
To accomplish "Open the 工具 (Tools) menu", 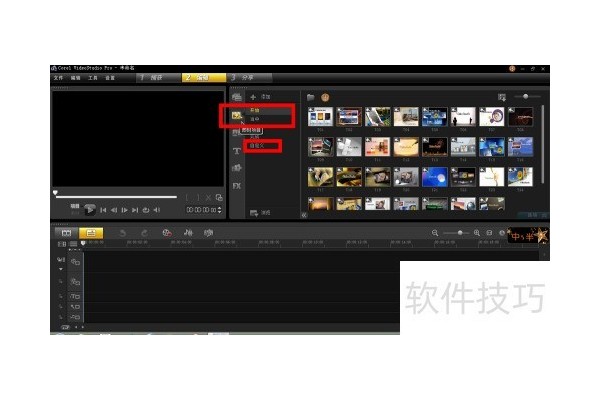I will tap(93, 78).
